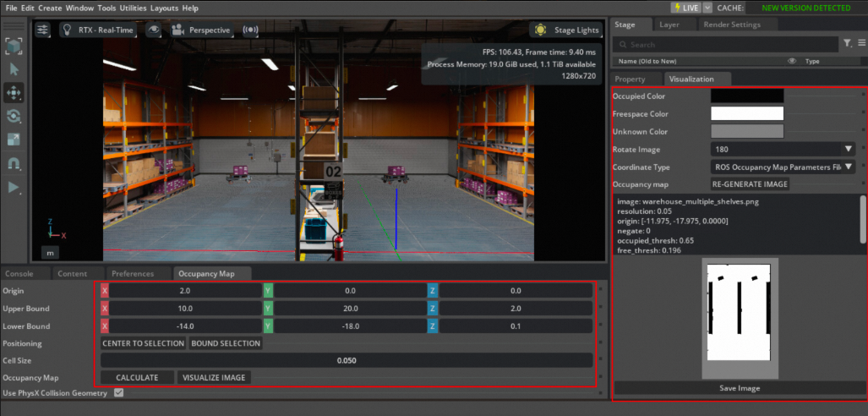The image size is (868, 416).
Task: Click the parameters text scrollbar
Action: tap(862, 219)
